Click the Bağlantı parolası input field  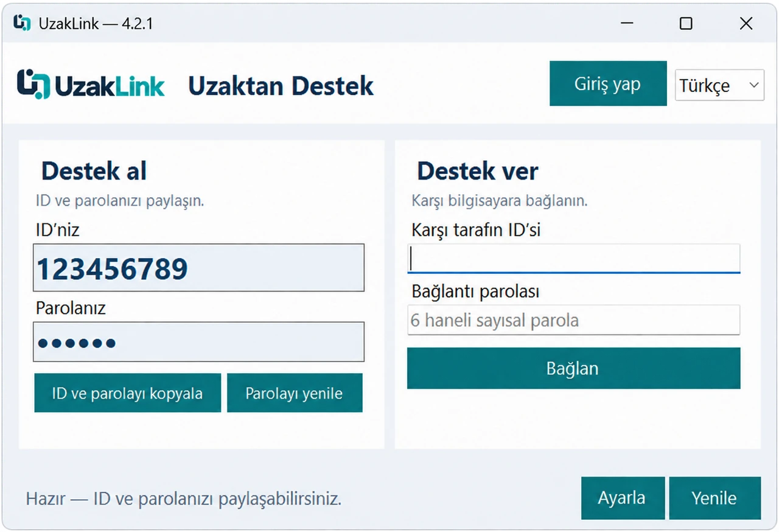[573, 320]
